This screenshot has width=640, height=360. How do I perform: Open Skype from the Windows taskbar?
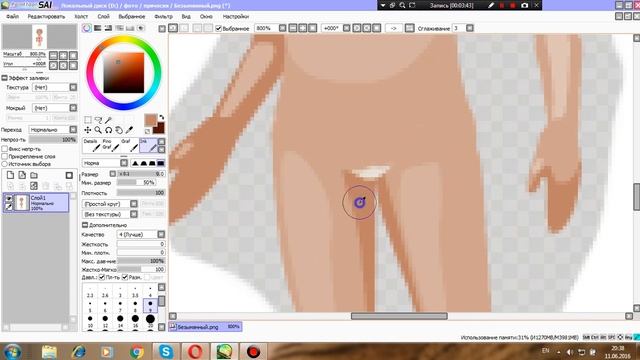tap(166, 351)
